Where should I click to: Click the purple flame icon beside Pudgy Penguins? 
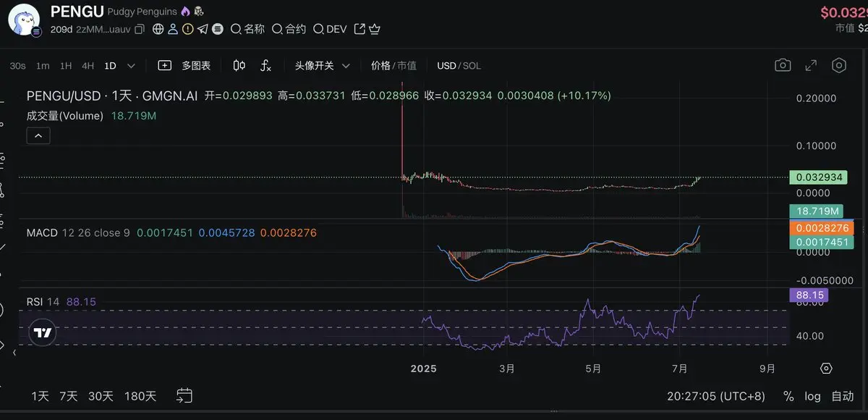185,12
